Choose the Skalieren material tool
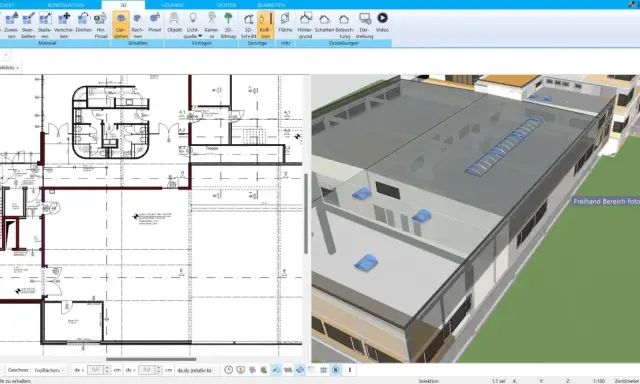Screen dimensions: 640x384 45,25
